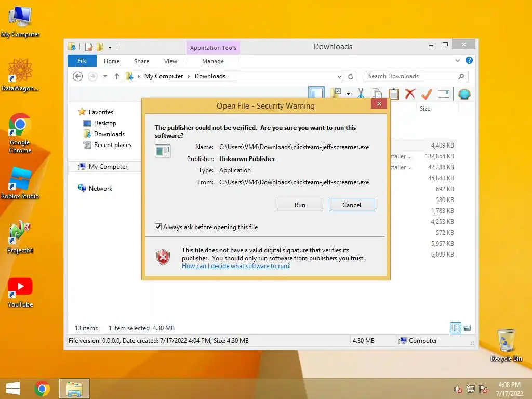Image resolution: width=532 pixels, height=399 pixels.
Task: Click the New folder icon in quick access toolbar
Action: pos(100,46)
